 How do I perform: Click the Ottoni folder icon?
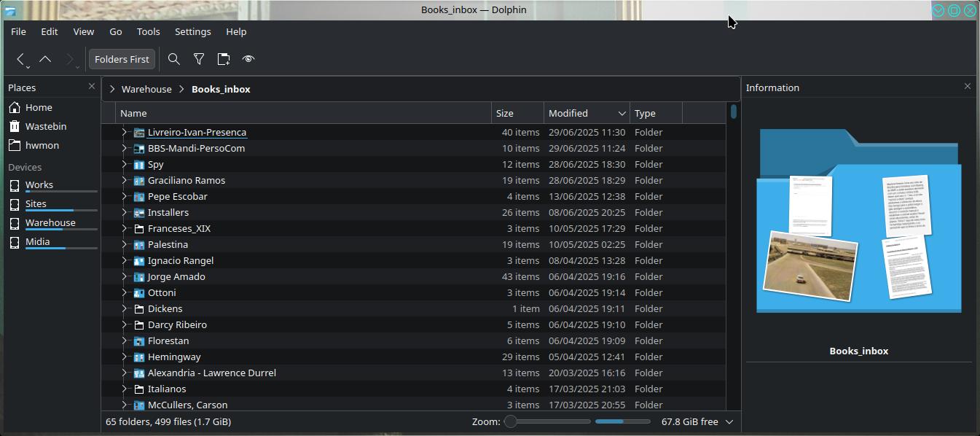point(139,293)
